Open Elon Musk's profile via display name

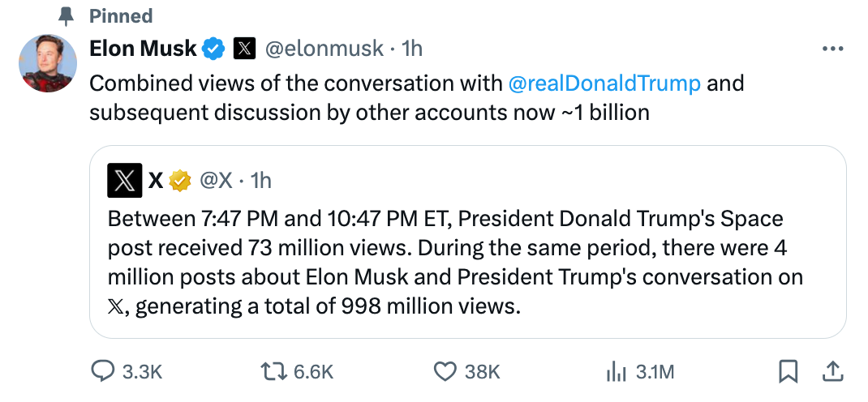coord(143,49)
